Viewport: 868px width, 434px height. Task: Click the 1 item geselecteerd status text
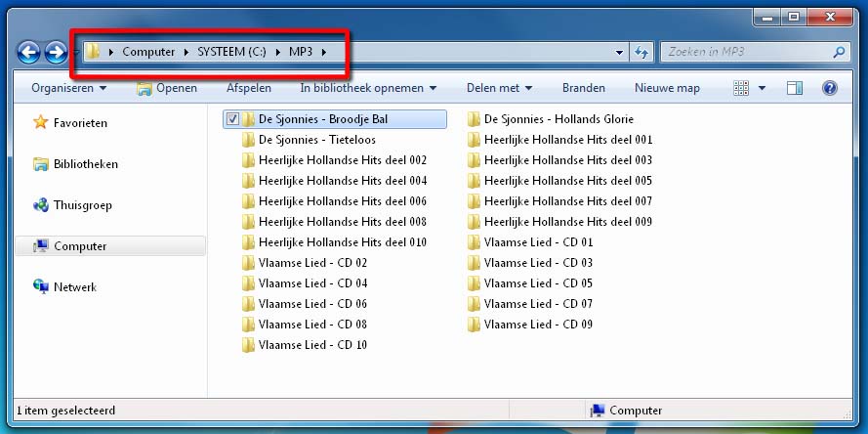point(65,411)
